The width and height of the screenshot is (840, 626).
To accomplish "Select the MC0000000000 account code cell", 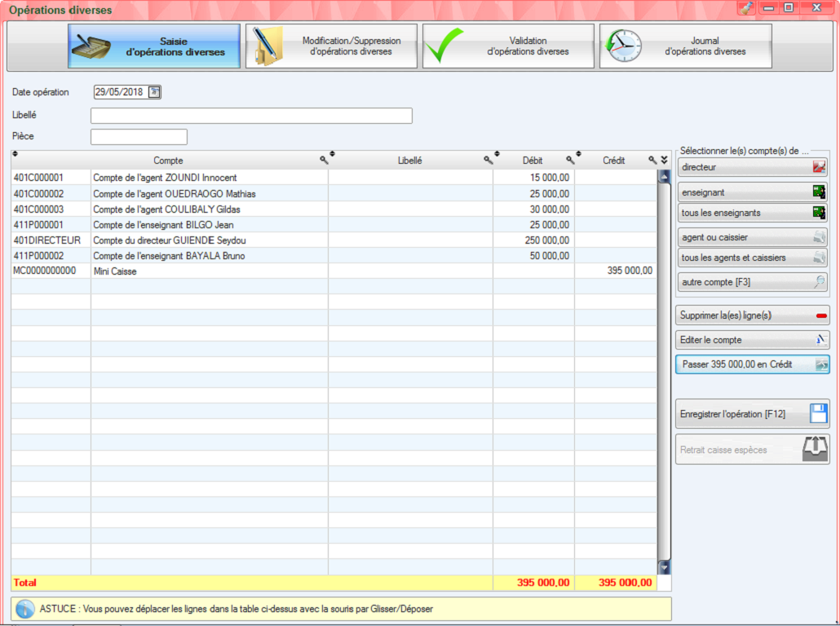I will coord(51,271).
